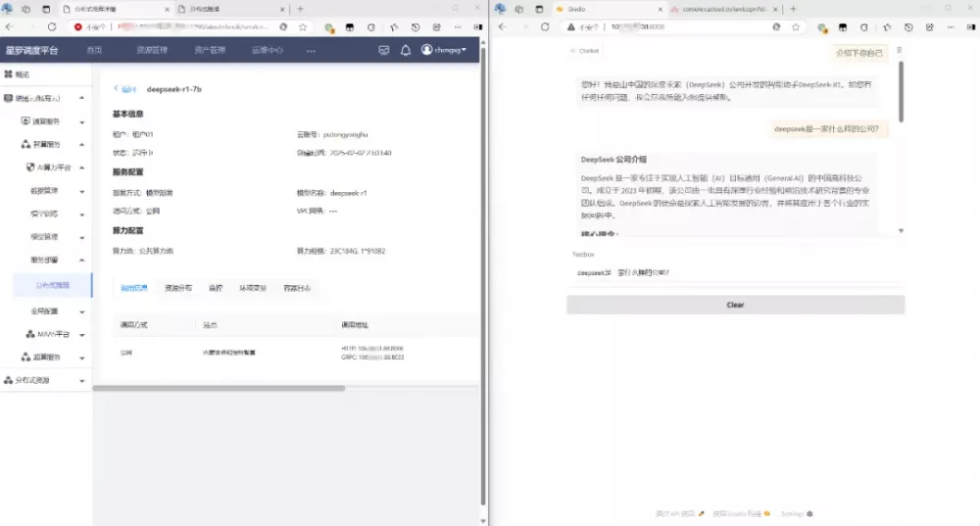Expand the 数据管理 sidebar section

[82, 191]
